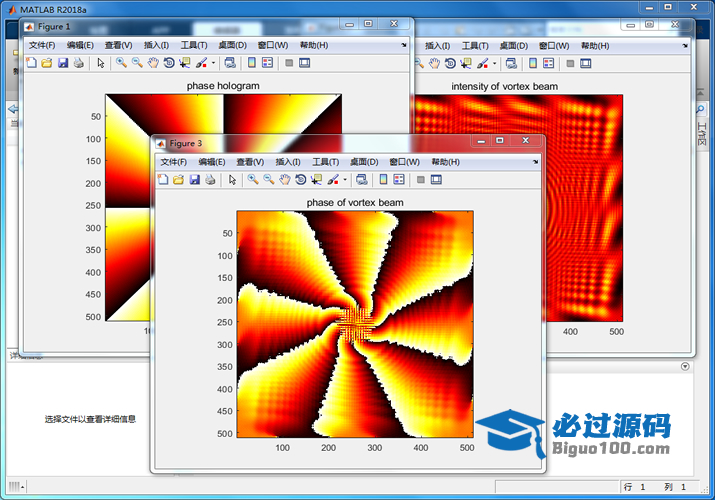Click New Figure icon in Figure 3 toolbar

coord(164,180)
